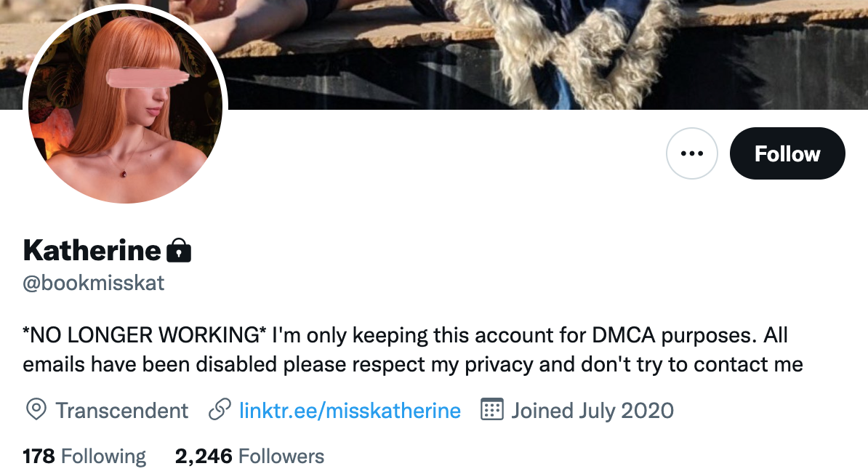Image resolution: width=868 pixels, height=474 pixels.
Task: Click the Joined July 2020 text
Action: coord(592,410)
